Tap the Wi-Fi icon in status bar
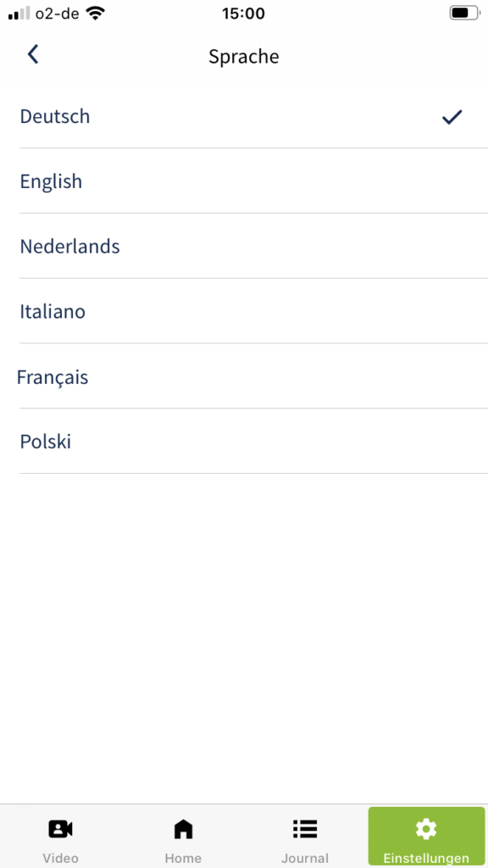Viewport: 488px width, 868px height. 96,14
